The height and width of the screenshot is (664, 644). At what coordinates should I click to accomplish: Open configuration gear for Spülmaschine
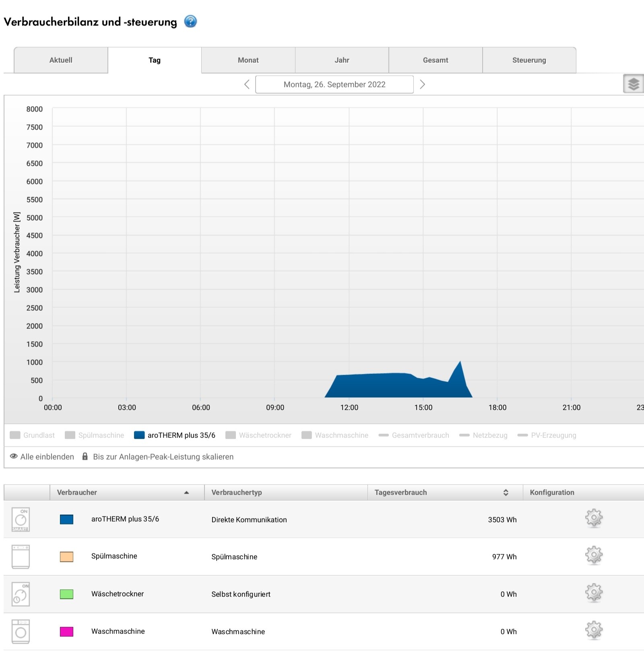point(594,555)
